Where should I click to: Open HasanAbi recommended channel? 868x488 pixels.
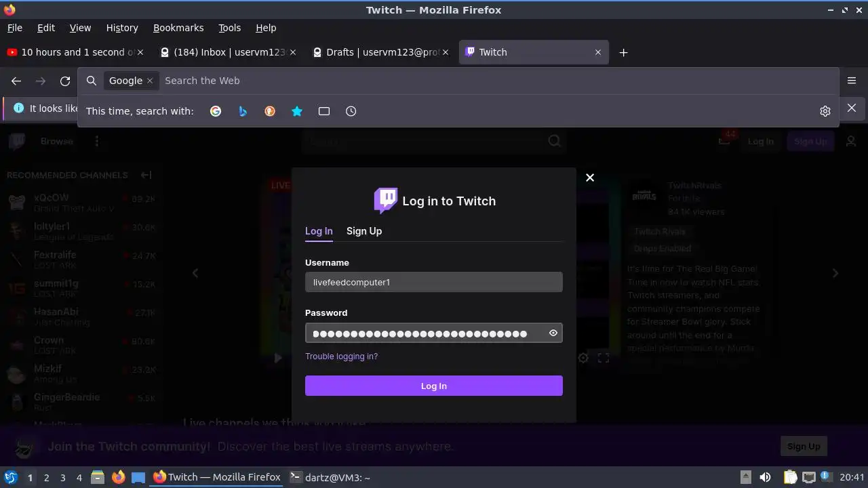(x=81, y=317)
